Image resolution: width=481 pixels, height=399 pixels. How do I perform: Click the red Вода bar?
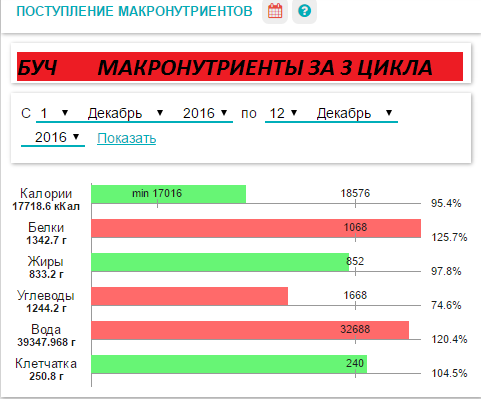pos(250,330)
